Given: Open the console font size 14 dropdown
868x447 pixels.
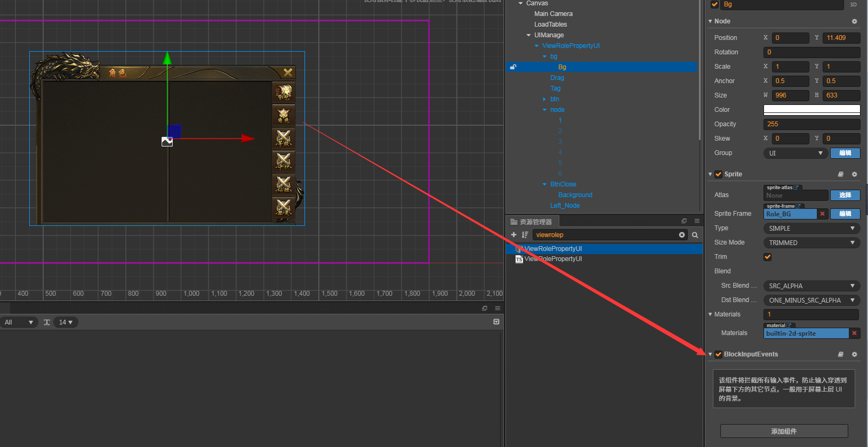Looking at the screenshot, I should coord(66,322).
